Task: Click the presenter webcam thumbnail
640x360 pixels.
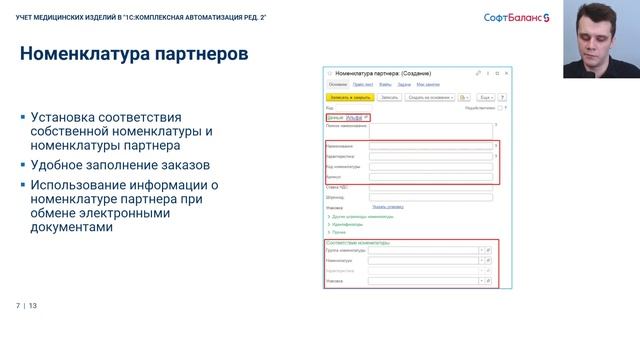Action: tap(602, 39)
